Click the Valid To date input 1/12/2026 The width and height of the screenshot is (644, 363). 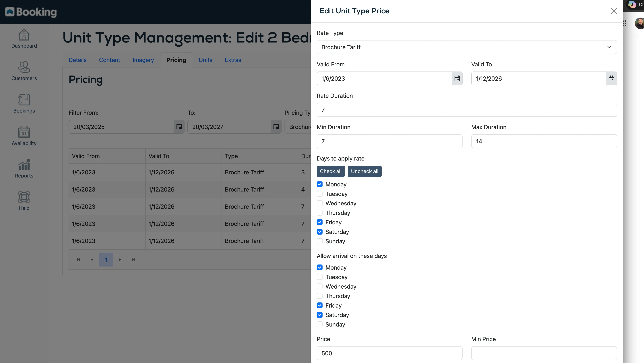(x=538, y=78)
